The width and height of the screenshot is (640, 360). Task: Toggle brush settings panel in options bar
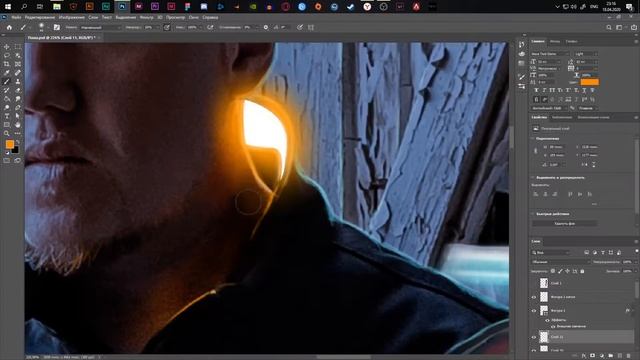(57, 27)
